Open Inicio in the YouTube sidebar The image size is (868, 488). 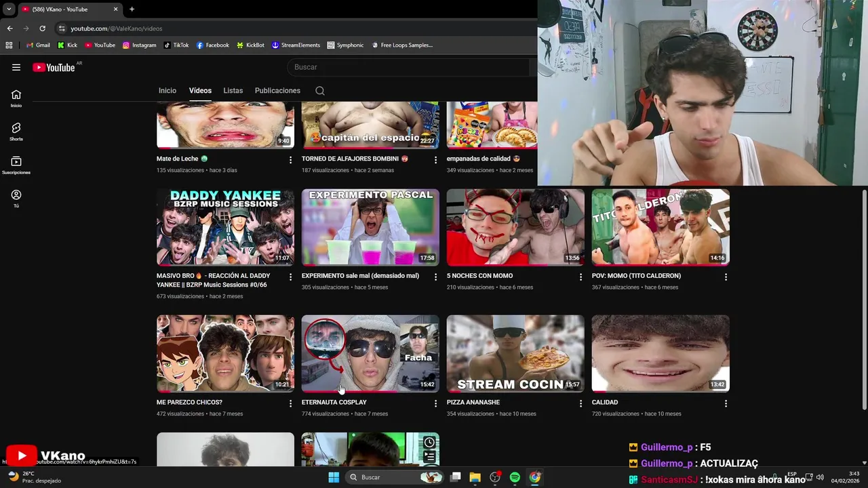tap(16, 98)
